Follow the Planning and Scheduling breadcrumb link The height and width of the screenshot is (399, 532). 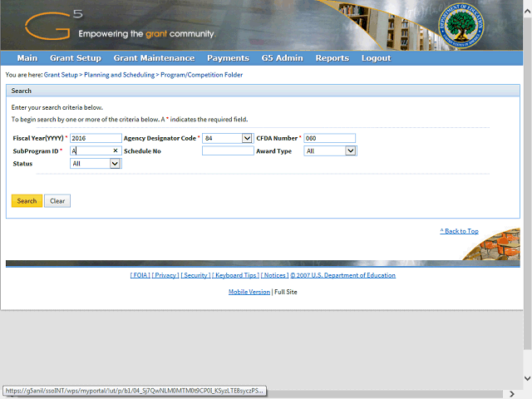119,75
